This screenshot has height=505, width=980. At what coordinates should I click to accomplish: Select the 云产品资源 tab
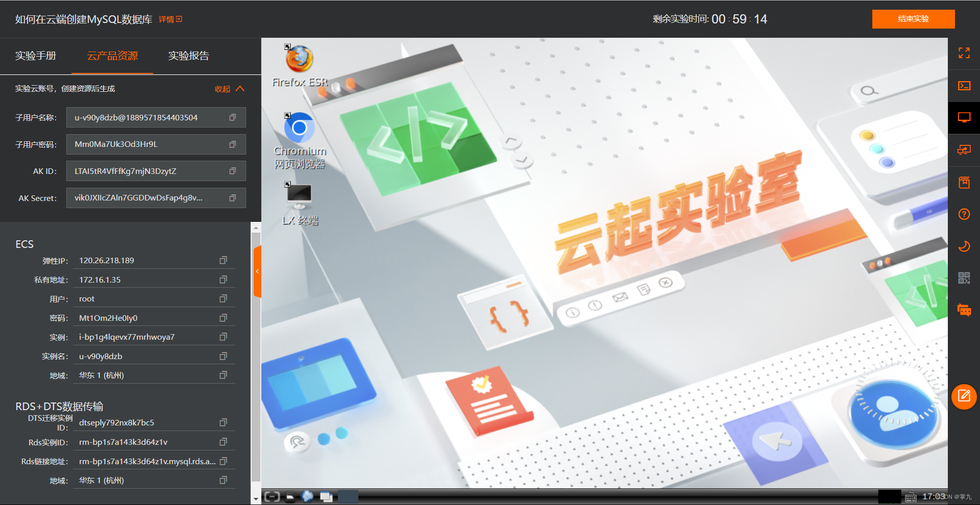point(112,56)
